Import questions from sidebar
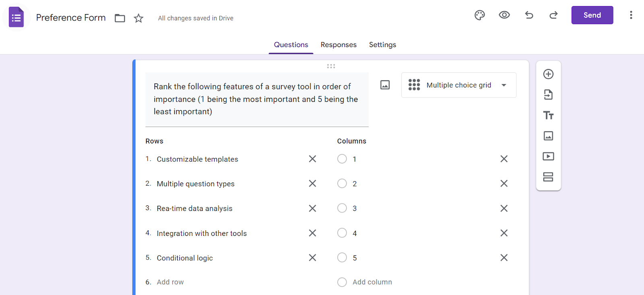This screenshot has height=295, width=644. (548, 95)
